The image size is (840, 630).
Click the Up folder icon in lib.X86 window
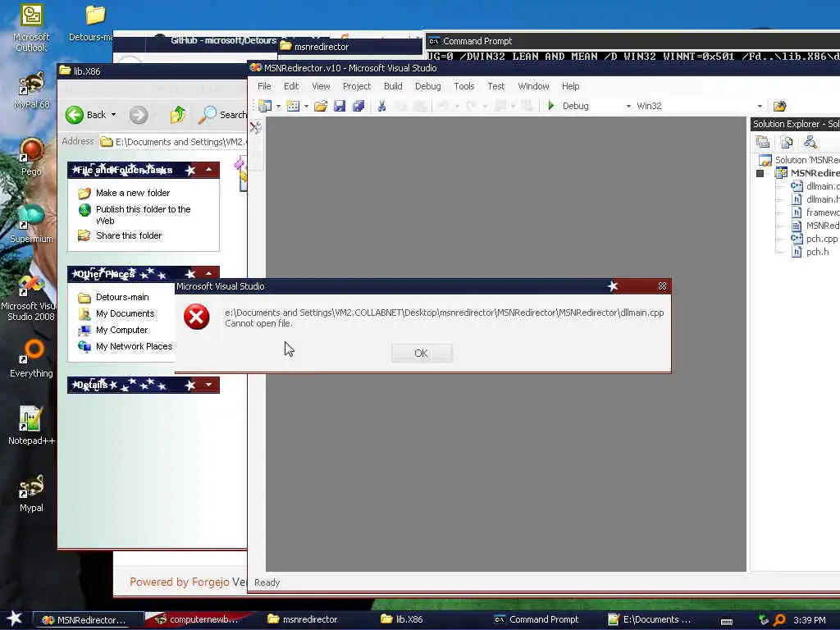coord(177,115)
